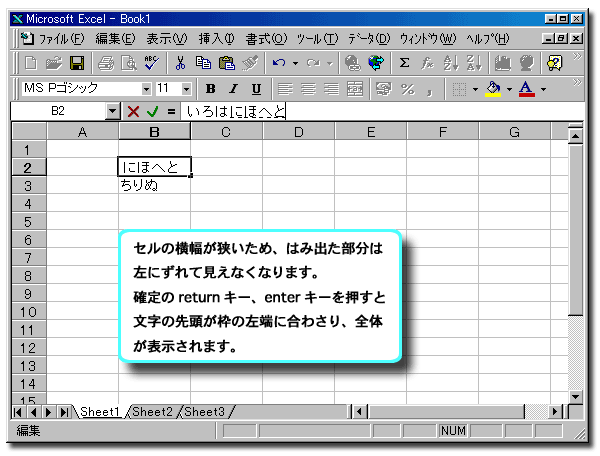Click the row 3 header
Image resolution: width=600 pixels, height=456 pixels.
[x=28, y=186]
